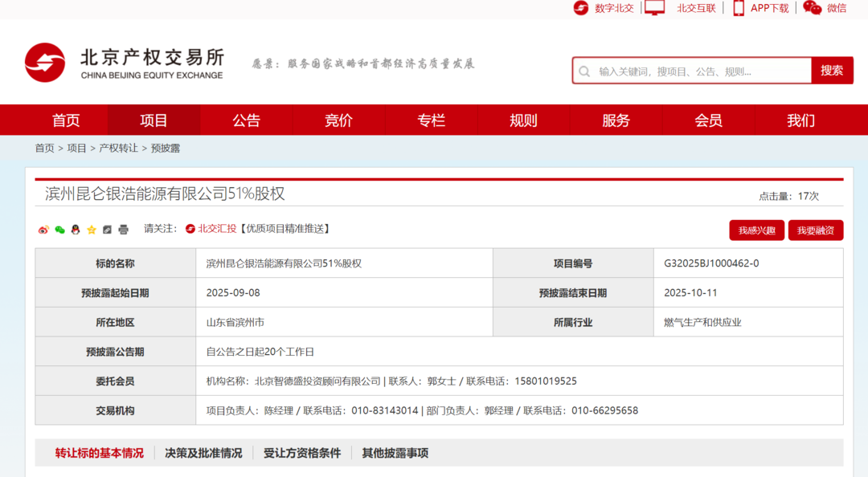868x477 pixels.
Task: Click the yellow star QZone icon
Action: point(92,230)
